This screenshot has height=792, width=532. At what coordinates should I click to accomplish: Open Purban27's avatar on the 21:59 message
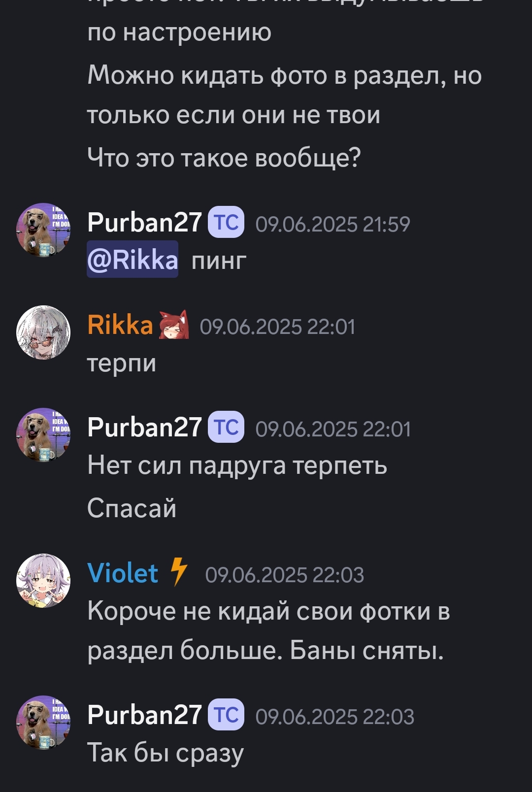click(43, 230)
